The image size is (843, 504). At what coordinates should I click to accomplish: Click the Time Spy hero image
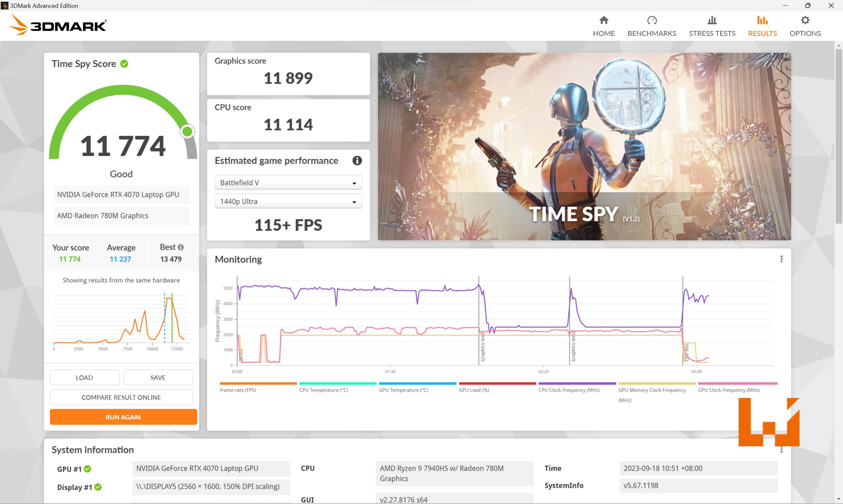[x=584, y=146]
